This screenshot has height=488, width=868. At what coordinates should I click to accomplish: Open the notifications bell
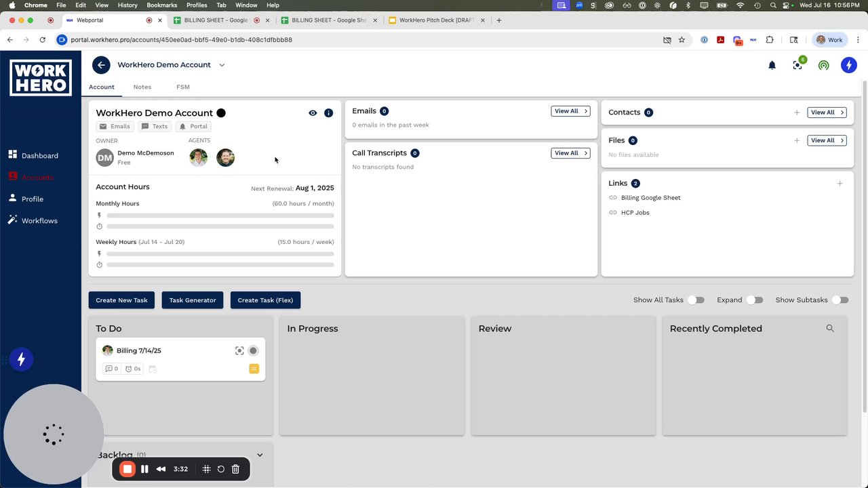tap(772, 65)
